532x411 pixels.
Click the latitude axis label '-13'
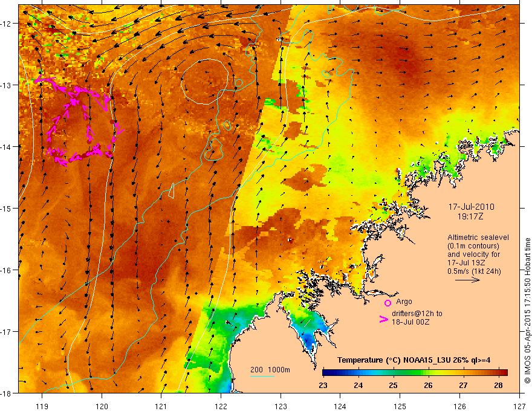point(6,85)
